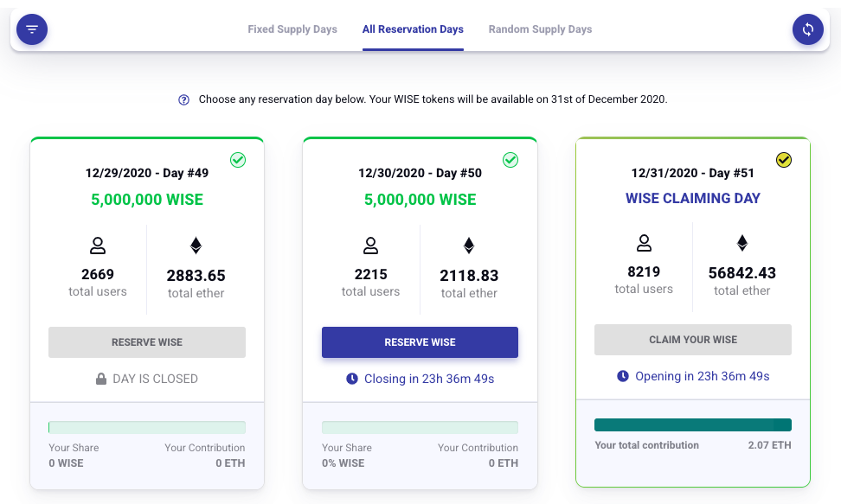The width and height of the screenshot is (841, 504).
Task: Click the clock icon beside Opening in
Action: [623, 376]
